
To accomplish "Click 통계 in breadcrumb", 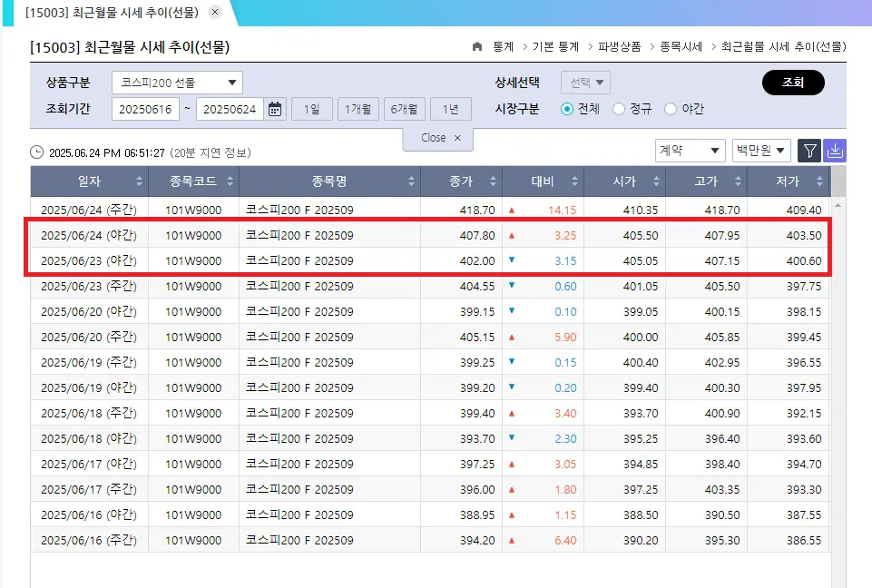I will click(x=504, y=46).
